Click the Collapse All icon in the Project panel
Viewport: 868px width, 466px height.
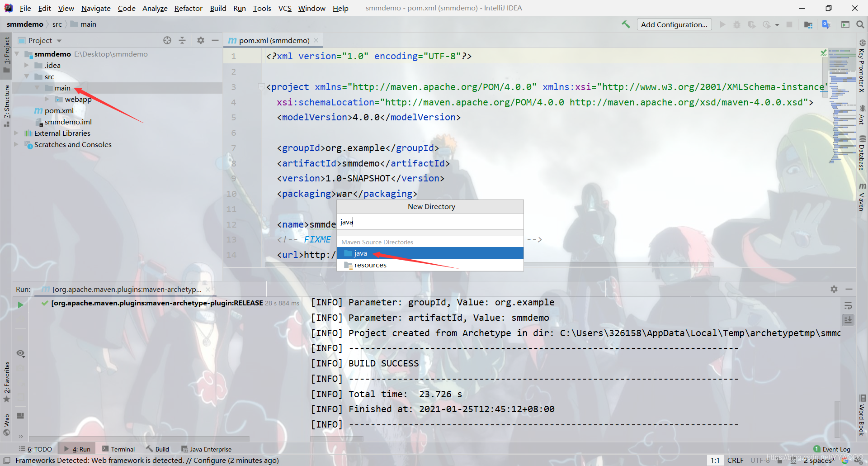tap(182, 40)
